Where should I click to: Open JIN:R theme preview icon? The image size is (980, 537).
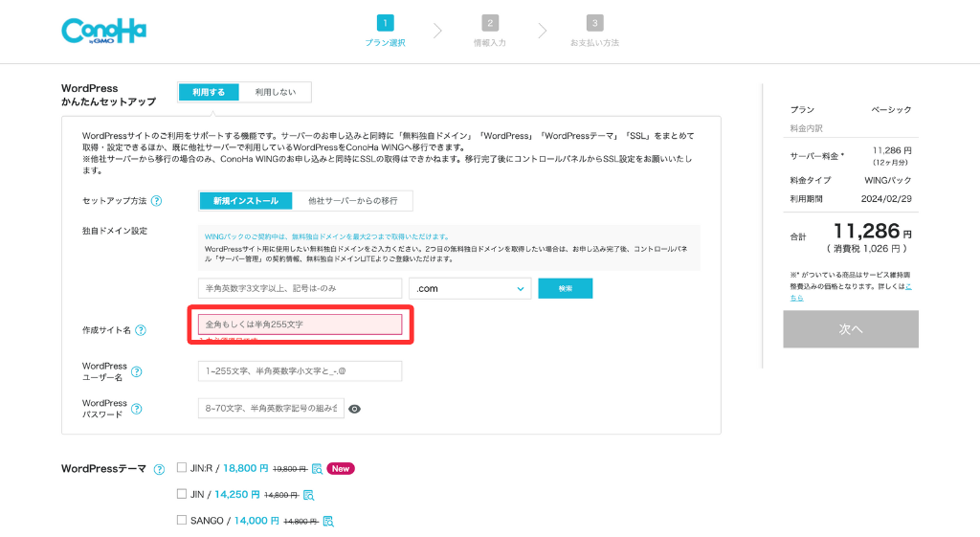tap(317, 469)
